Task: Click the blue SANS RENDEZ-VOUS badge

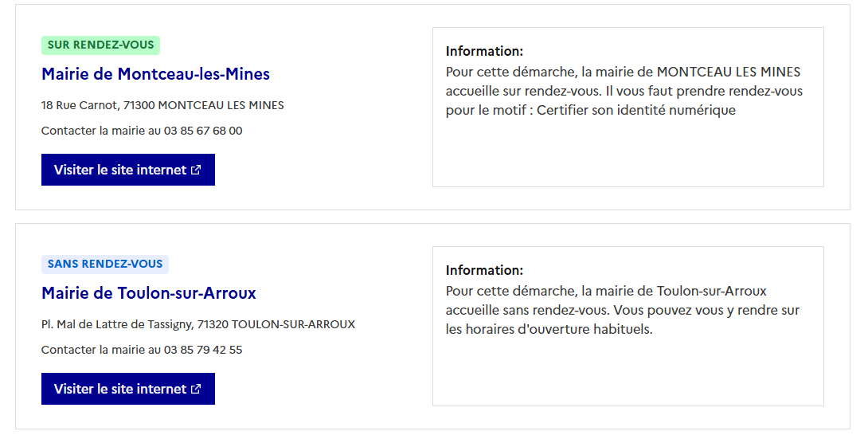Action: (x=104, y=264)
